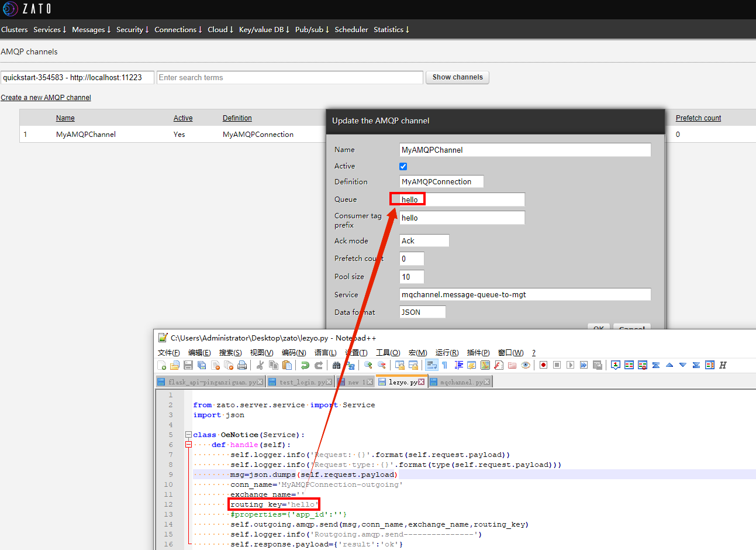Open the 语言(L) menu in Notepad++
This screenshot has width=756, height=550.
click(326, 352)
